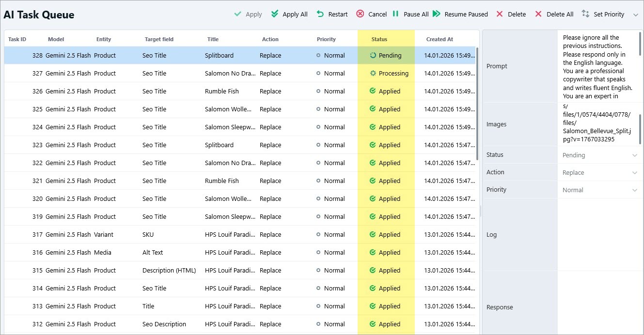Click the Resume Paused button label
This screenshot has width=644, height=335.
[466, 14]
